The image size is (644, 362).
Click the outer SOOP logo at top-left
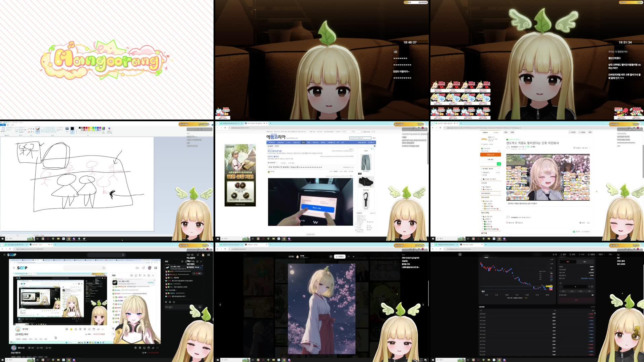click(x=12, y=255)
